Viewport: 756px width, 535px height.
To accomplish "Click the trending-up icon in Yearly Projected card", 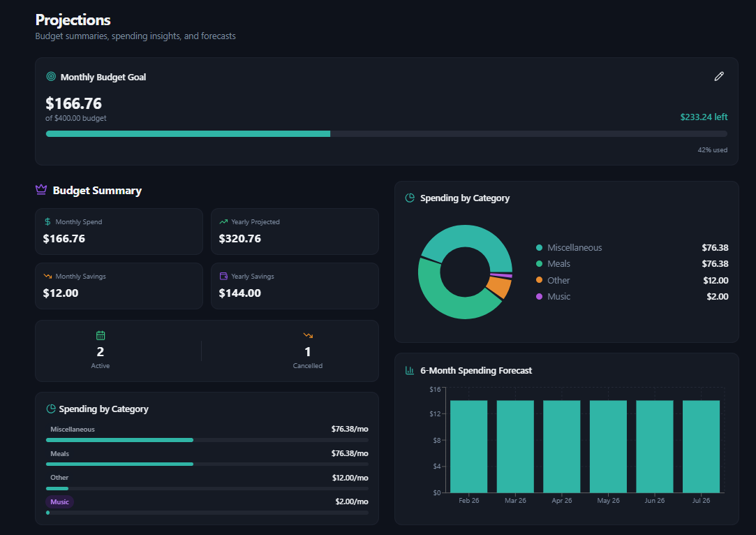I will point(223,222).
